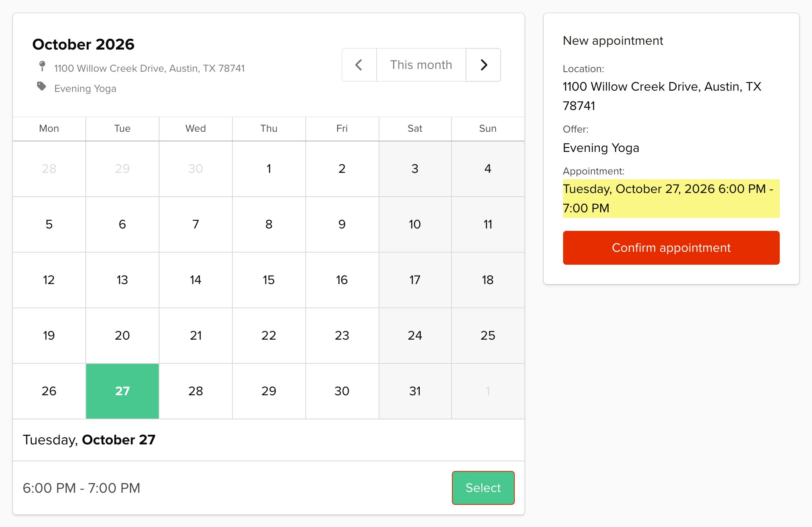Select Wednesday October 21

pos(196,336)
